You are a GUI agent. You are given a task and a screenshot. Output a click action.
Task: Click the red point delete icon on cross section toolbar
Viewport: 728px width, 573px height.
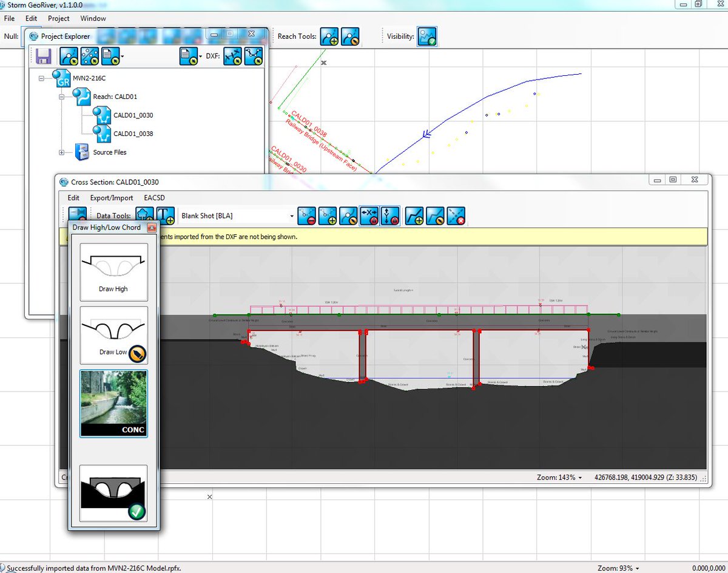pyautogui.click(x=306, y=216)
